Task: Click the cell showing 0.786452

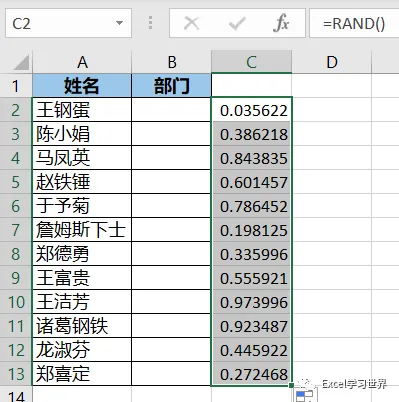Action: tap(252, 206)
